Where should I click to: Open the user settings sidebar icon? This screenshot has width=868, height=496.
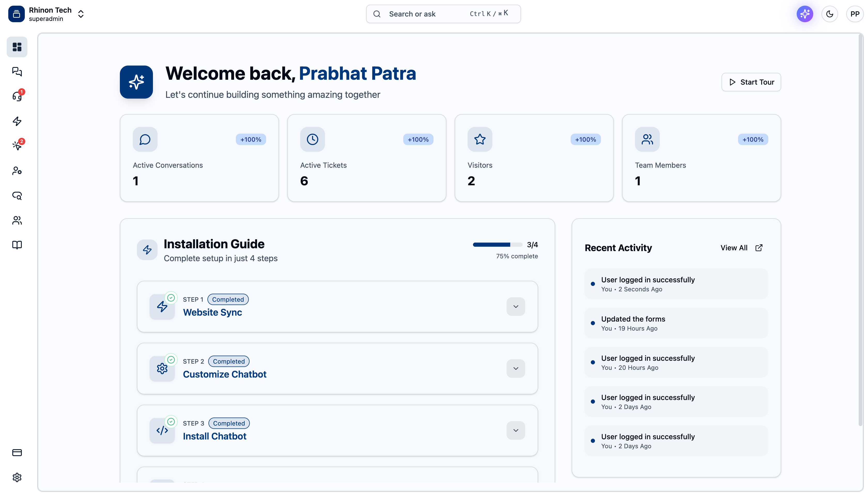(x=17, y=171)
